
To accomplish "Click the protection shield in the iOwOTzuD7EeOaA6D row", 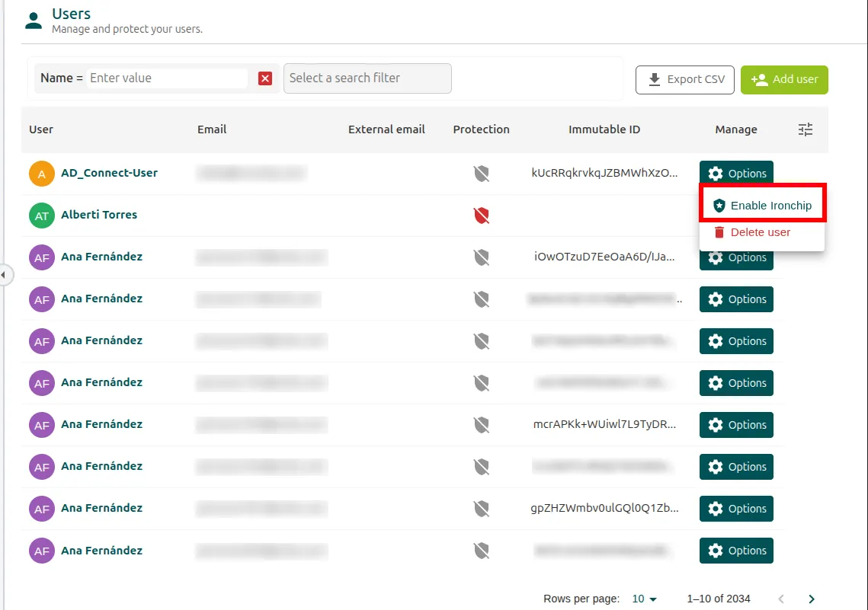I will click(x=482, y=257).
